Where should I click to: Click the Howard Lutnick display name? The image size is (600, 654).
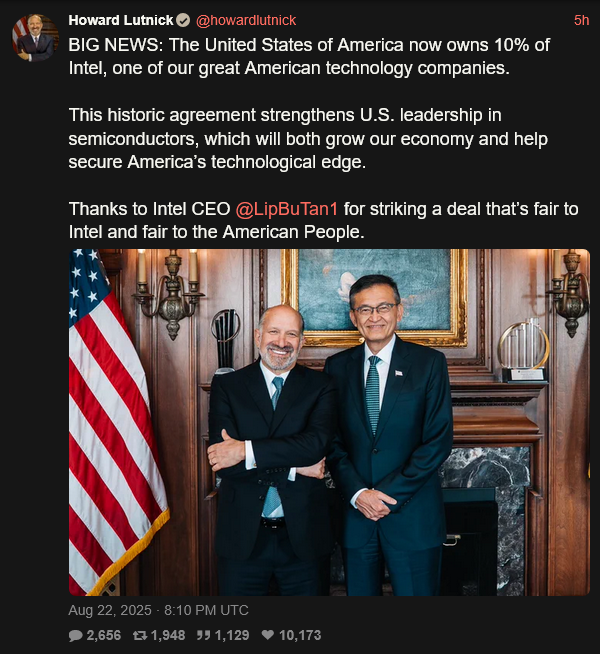coord(121,20)
